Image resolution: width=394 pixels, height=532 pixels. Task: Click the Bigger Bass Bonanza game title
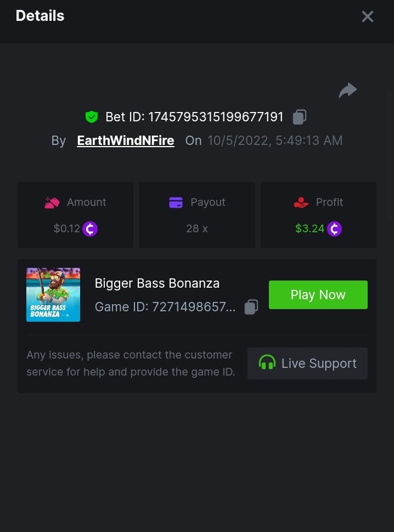tap(157, 283)
